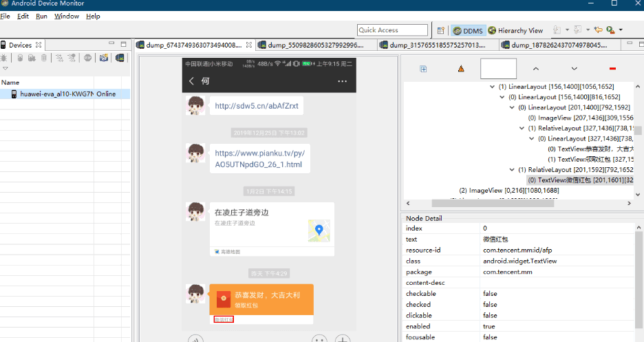Click the Dump HPROF file icon
This screenshot has height=342, width=644.
(x=32, y=58)
